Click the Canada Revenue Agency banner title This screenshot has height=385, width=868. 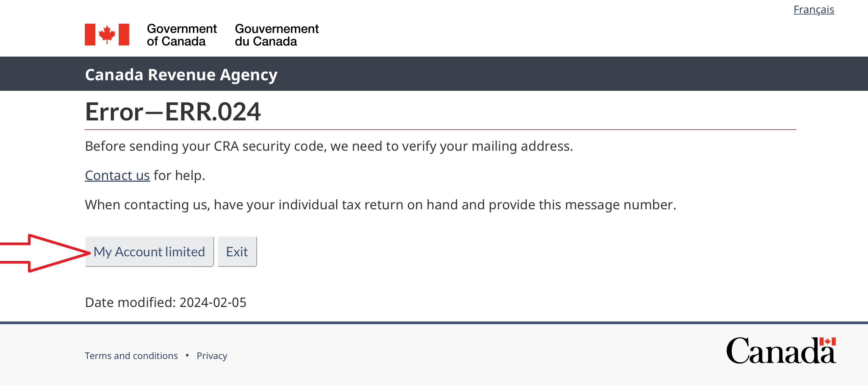click(181, 74)
